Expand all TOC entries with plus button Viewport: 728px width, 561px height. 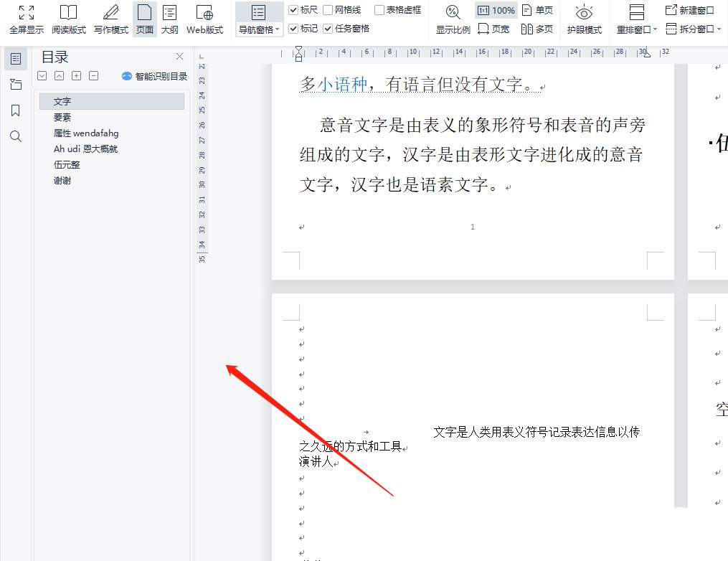76,76
